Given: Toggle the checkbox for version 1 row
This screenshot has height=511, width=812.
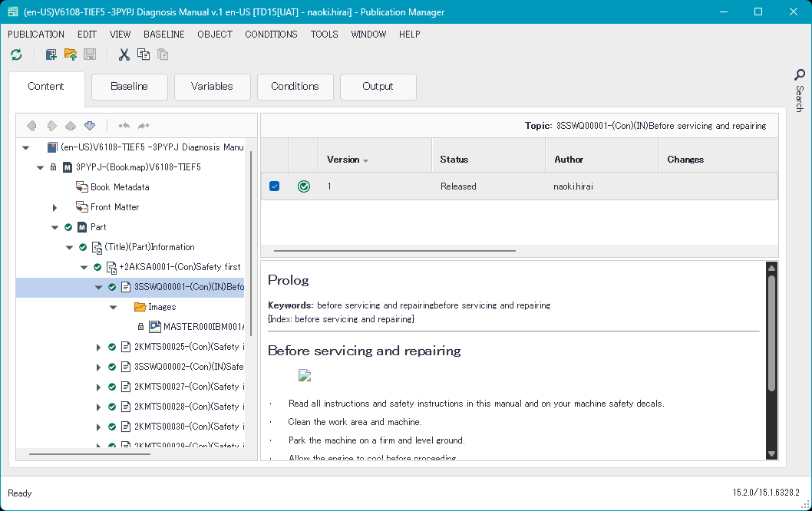Looking at the screenshot, I should (274, 186).
